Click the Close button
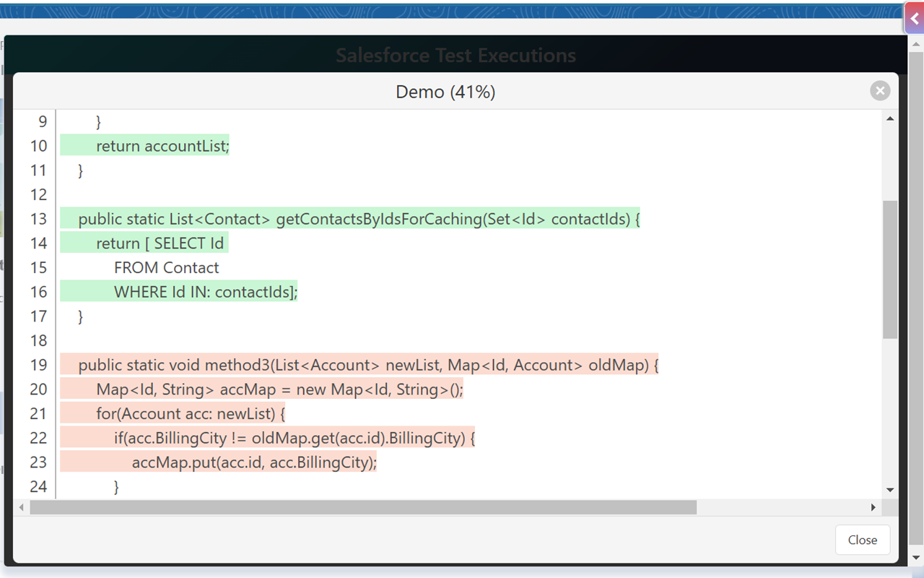Viewport: 924px width, 578px height. pos(863,540)
